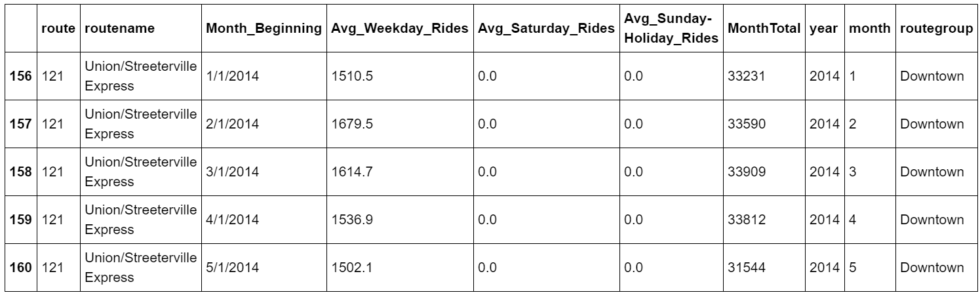Click the year column header

tap(824, 29)
